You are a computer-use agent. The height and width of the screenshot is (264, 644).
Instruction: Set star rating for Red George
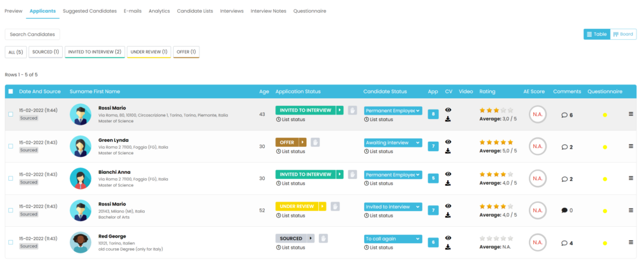coord(497,239)
